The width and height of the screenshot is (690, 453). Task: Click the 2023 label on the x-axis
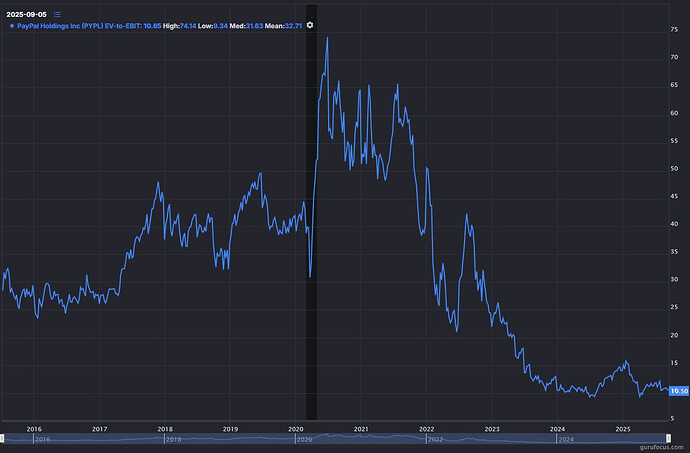(x=492, y=427)
